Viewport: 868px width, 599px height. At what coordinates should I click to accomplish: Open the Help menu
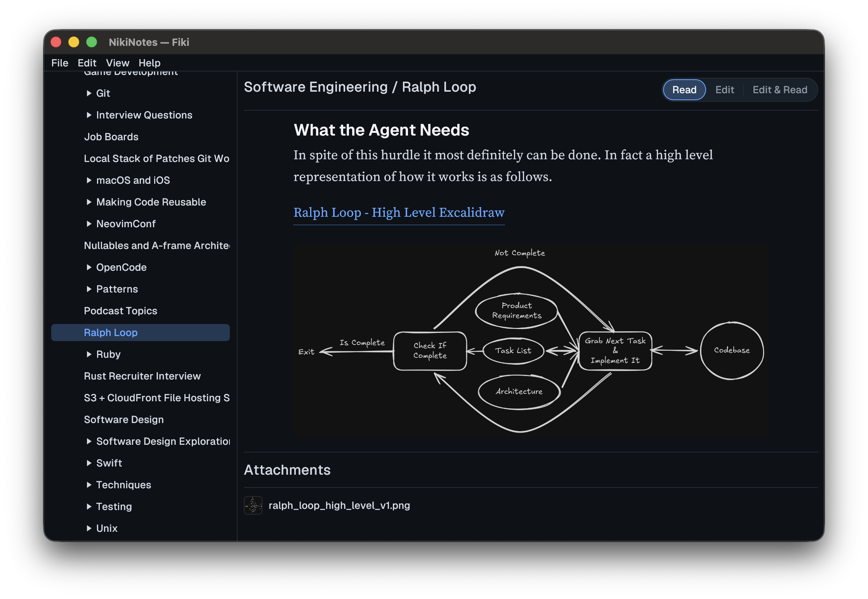point(149,63)
